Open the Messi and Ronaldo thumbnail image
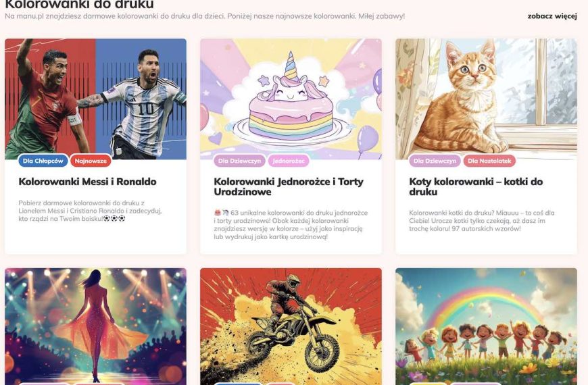This screenshot has height=385, width=588. [95, 98]
